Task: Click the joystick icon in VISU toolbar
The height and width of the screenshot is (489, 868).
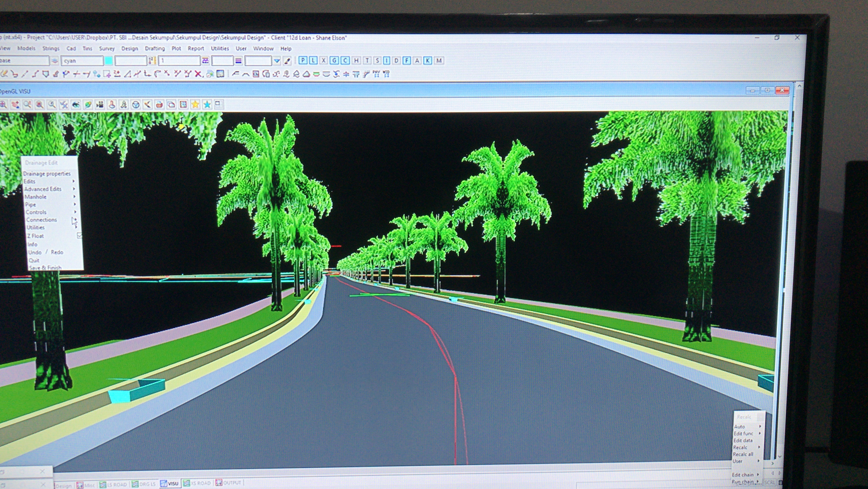Action: [112, 105]
